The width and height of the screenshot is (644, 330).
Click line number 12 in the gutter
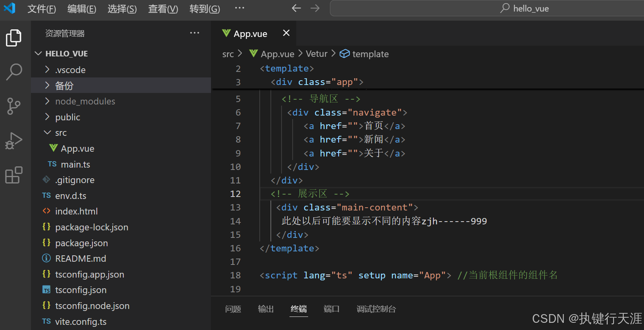(x=235, y=194)
